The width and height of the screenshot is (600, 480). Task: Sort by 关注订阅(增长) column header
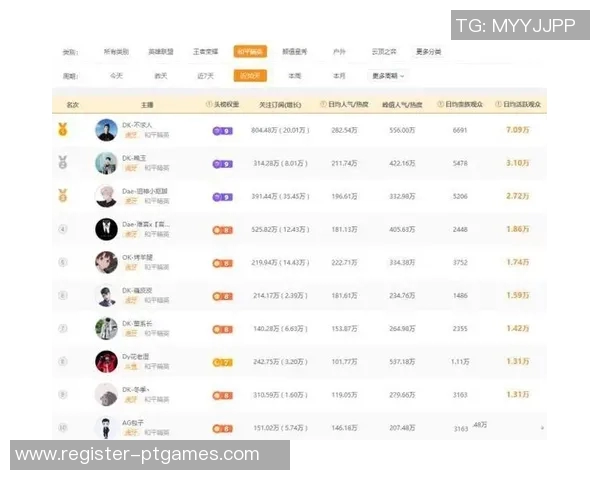[x=280, y=104]
